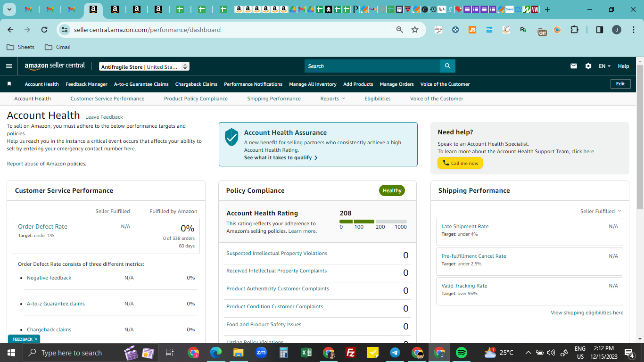The height and width of the screenshot is (362, 644).
Task: Launch Excel from the taskbar
Action: pos(306,353)
